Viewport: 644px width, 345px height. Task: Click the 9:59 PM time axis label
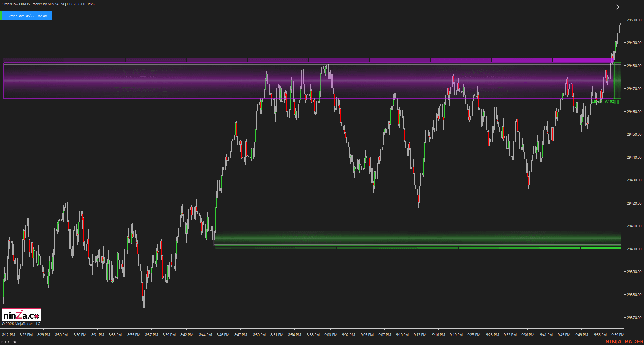coord(618,335)
